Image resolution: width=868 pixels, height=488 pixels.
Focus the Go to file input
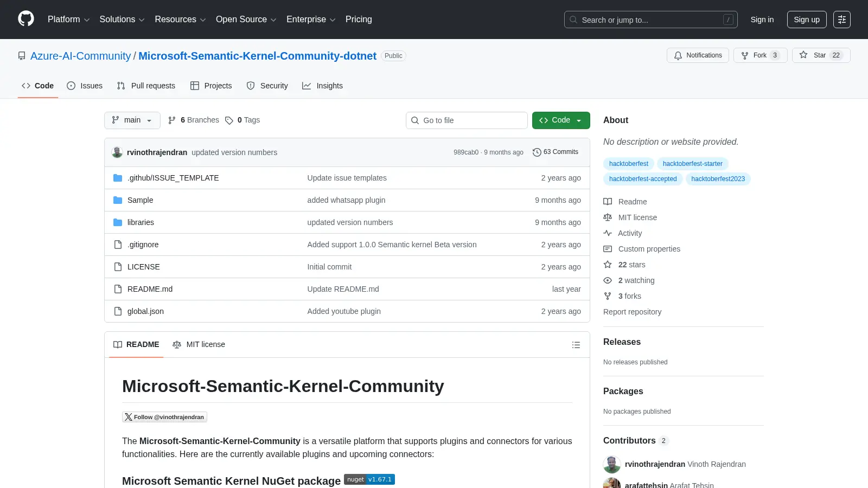pyautogui.click(x=467, y=120)
